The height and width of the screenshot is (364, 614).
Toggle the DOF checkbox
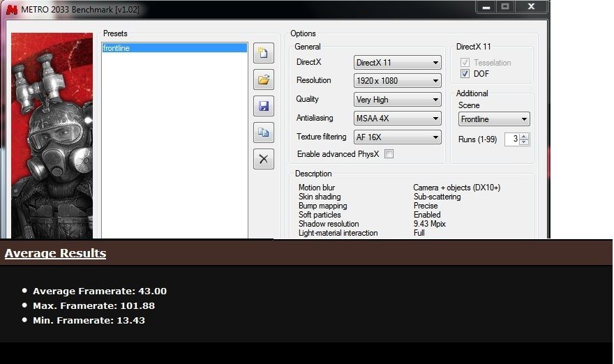465,74
